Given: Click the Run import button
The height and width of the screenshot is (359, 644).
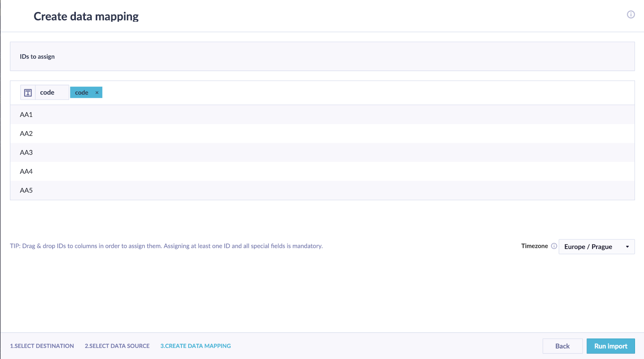Looking at the screenshot, I should coord(610,346).
